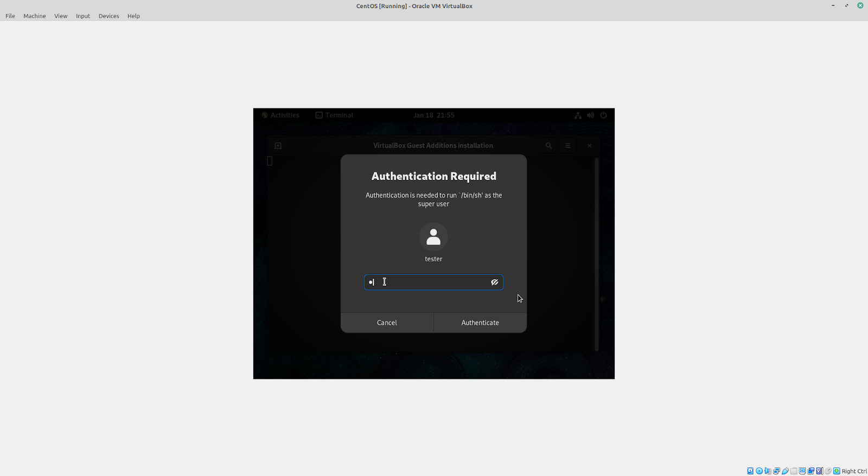Click terminal window vertical scrollbar
868x476 pixels.
[x=597, y=254]
